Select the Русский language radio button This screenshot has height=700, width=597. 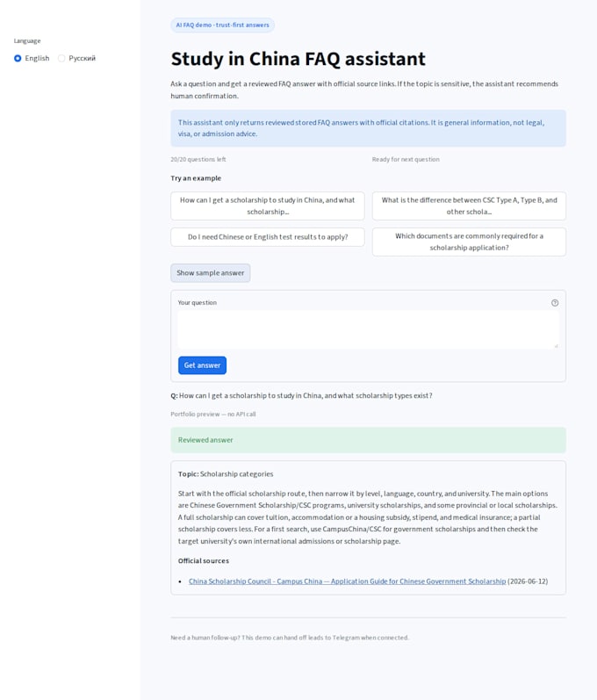[61, 59]
